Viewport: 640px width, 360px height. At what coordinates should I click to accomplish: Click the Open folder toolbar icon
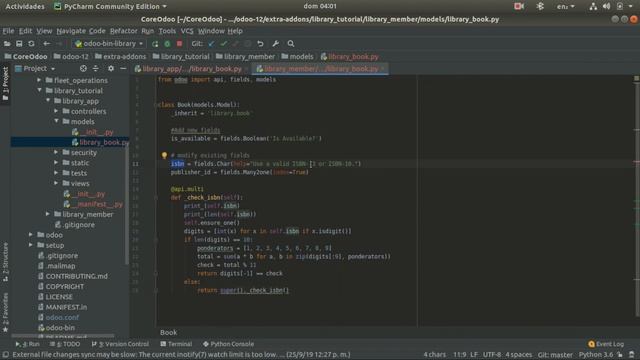pos(7,44)
